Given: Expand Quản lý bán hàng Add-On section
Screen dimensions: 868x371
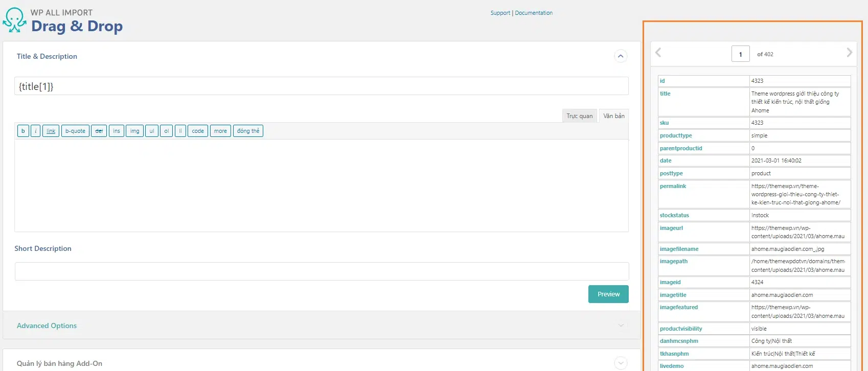Looking at the screenshot, I should pyautogui.click(x=621, y=363).
